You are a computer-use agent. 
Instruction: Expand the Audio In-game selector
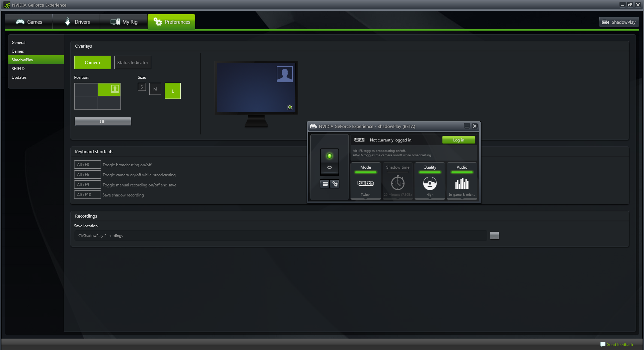[462, 181]
